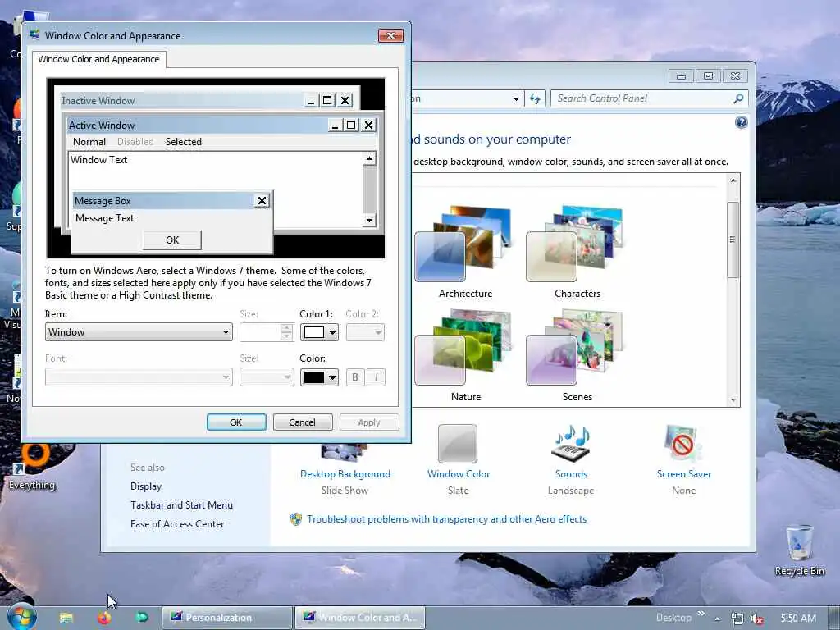Screen dimensions: 840x630
Task: Switch to Personalization taskbar button
Action: pos(227,618)
